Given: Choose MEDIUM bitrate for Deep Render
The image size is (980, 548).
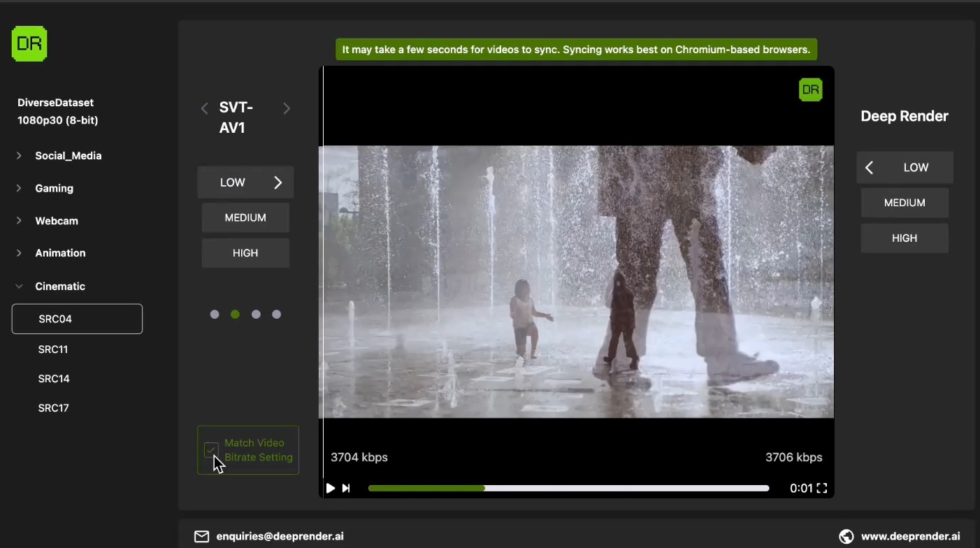Looking at the screenshot, I should [x=905, y=203].
